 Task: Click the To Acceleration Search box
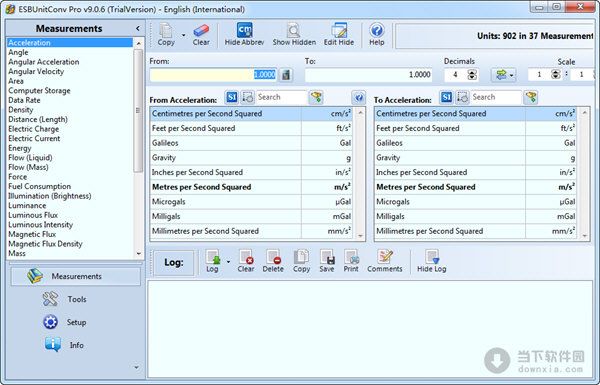click(496, 97)
